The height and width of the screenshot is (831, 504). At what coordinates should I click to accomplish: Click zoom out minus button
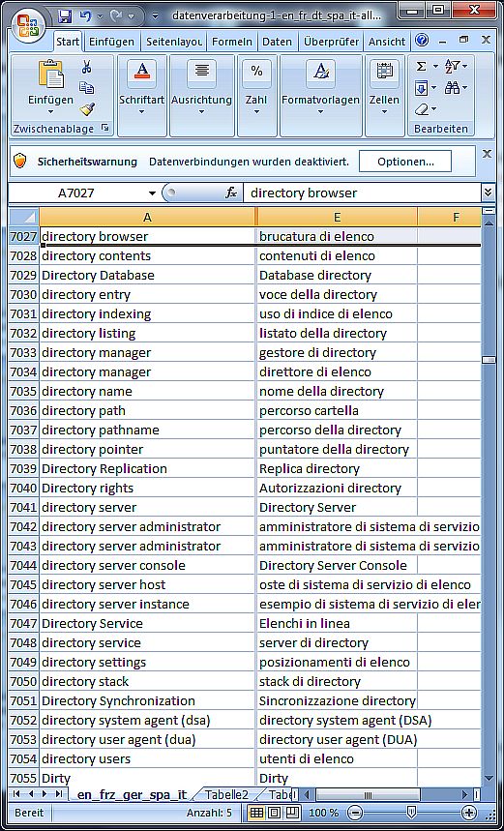click(356, 812)
